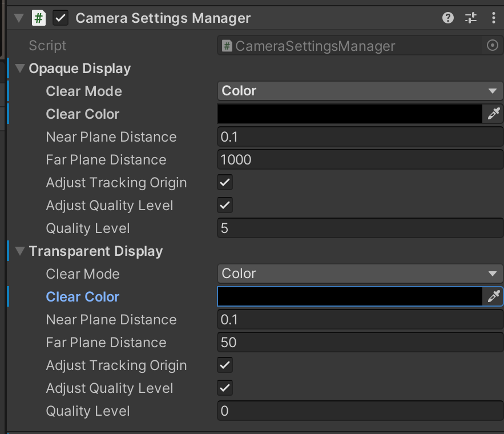Open the Transparent Display Clear Mode dropdown
504x434 pixels.
click(x=360, y=274)
